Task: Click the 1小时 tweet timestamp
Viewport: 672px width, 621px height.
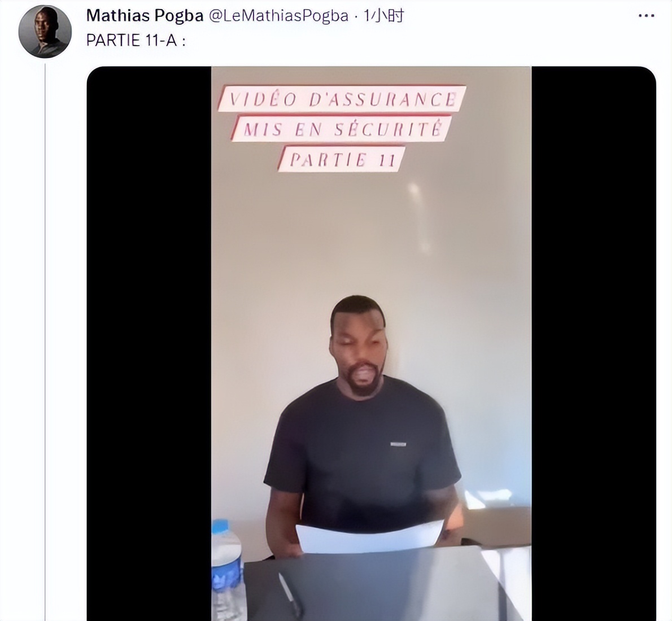Action: coord(384,16)
